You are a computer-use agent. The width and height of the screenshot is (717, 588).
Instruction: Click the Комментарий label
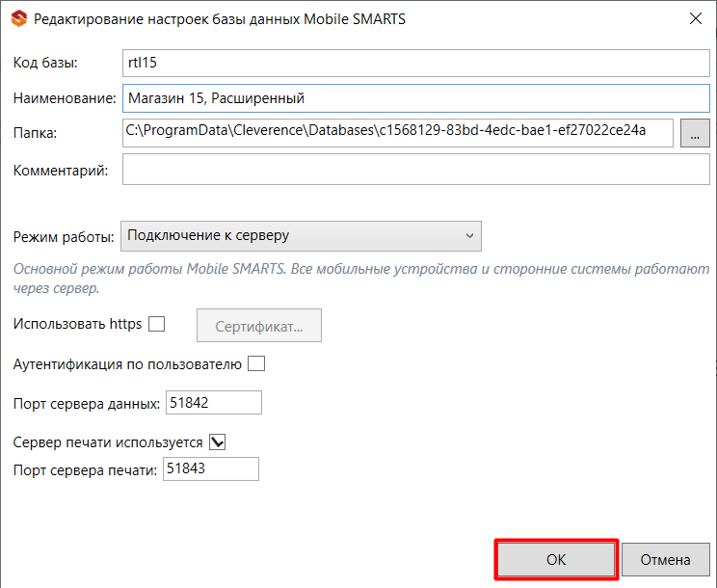(61, 171)
